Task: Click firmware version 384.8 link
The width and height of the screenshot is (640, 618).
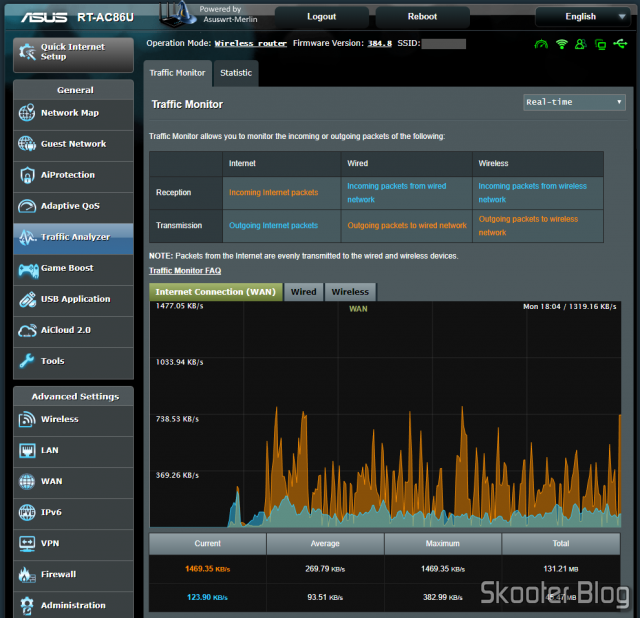Action: [x=380, y=44]
